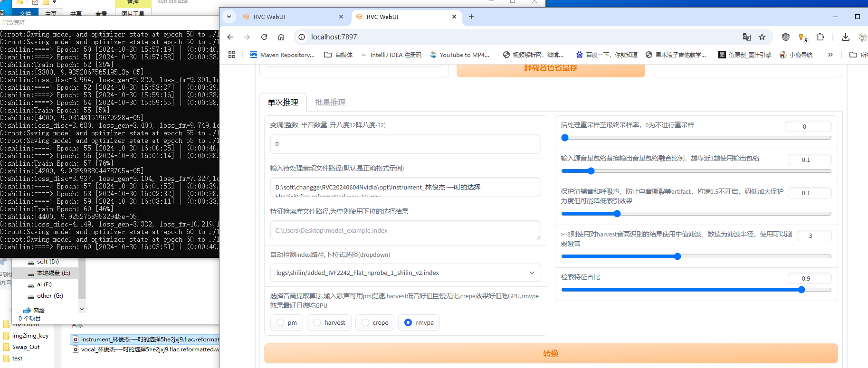View site information icon in address bar
The height and width of the screenshot is (368, 868).
tap(302, 37)
